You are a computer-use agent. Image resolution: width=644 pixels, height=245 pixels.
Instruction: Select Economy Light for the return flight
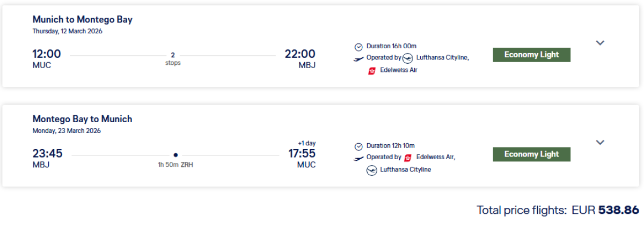point(531,154)
